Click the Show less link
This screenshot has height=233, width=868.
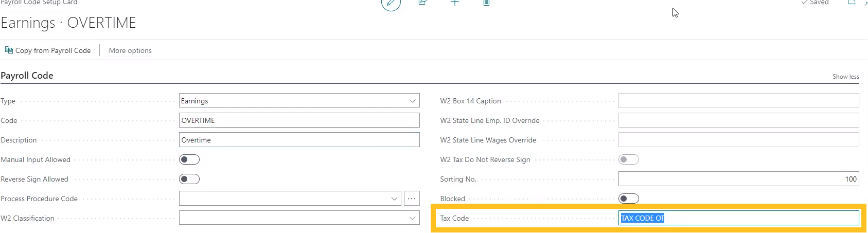pyautogui.click(x=845, y=77)
